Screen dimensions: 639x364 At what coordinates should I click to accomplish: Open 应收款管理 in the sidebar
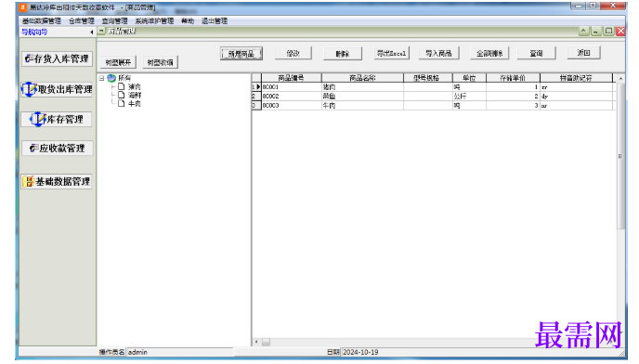click(58, 149)
